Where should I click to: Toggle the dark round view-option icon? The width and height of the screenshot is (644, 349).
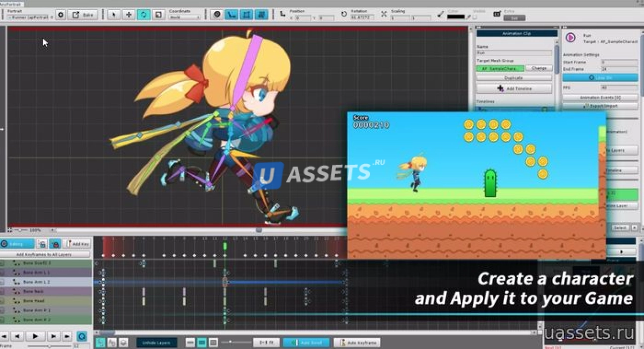(x=217, y=15)
